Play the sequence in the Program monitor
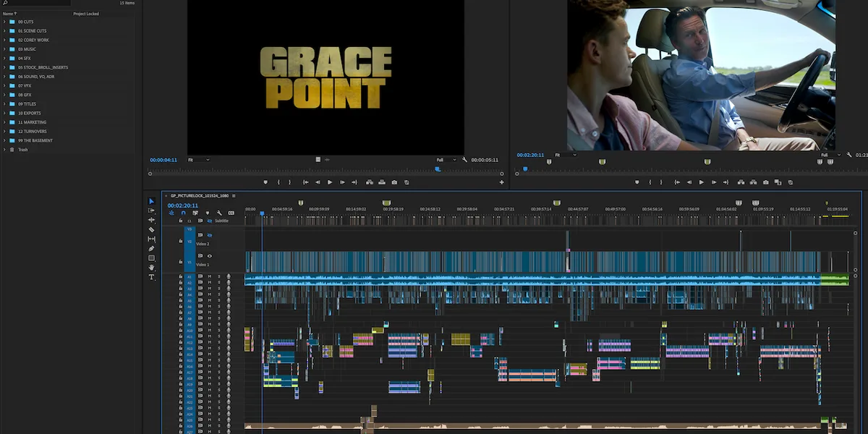The width and height of the screenshot is (868, 434). coord(701,182)
